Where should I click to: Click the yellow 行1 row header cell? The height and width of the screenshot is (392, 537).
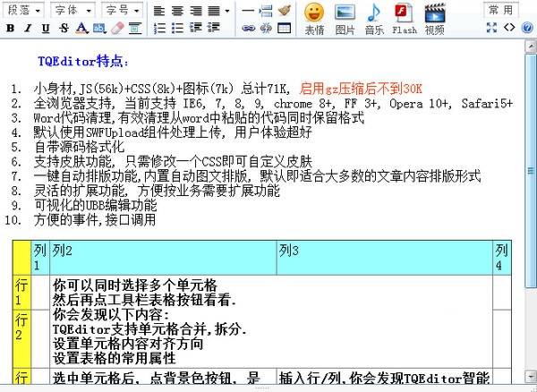[x=21, y=293]
